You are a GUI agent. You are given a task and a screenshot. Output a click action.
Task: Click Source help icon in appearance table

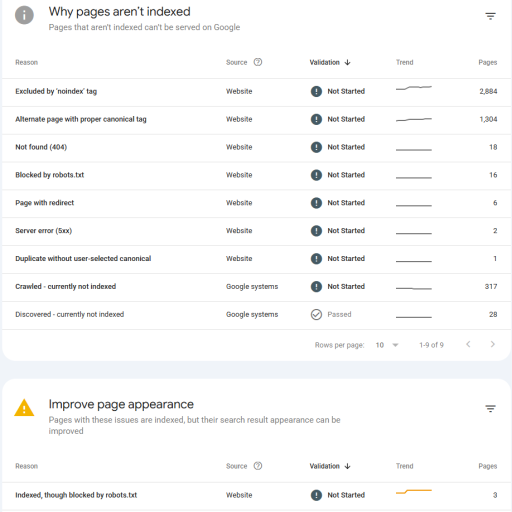(x=258, y=466)
